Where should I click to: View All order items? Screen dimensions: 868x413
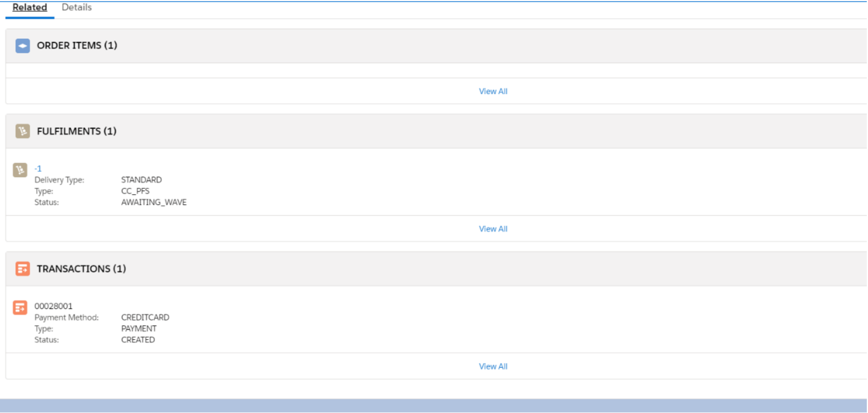pyautogui.click(x=493, y=91)
